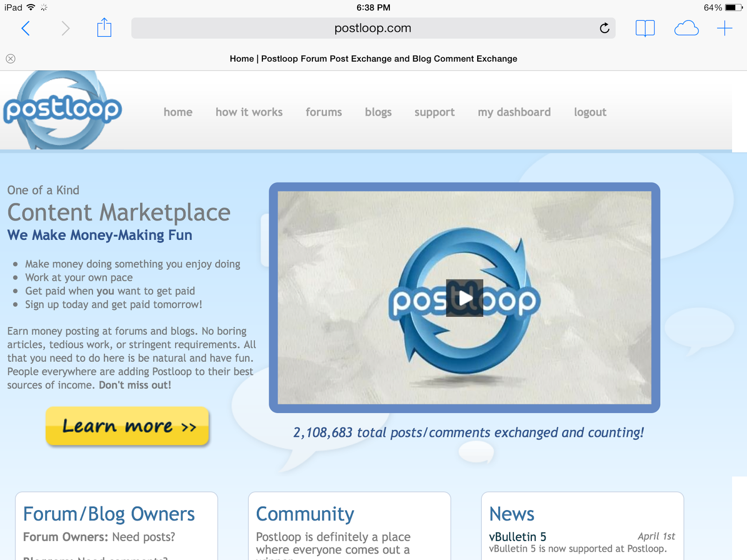The image size is (747, 560).
Task: Open the News heading
Action: coord(512,514)
